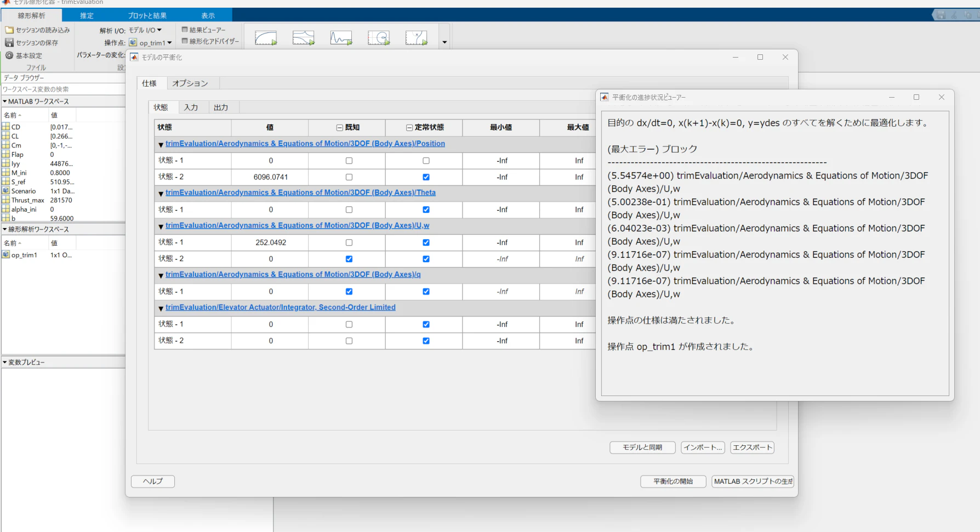Check the 既知 checkbox for U,w 状態 - 1
The height and width of the screenshot is (532, 980).
pos(349,242)
